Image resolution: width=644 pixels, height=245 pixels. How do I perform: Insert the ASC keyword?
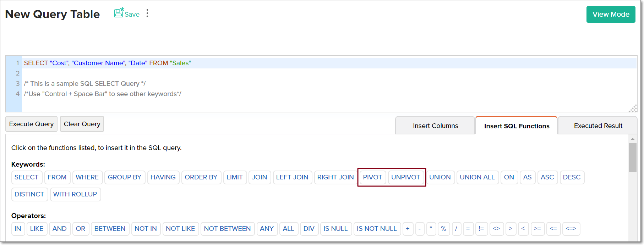click(x=547, y=177)
